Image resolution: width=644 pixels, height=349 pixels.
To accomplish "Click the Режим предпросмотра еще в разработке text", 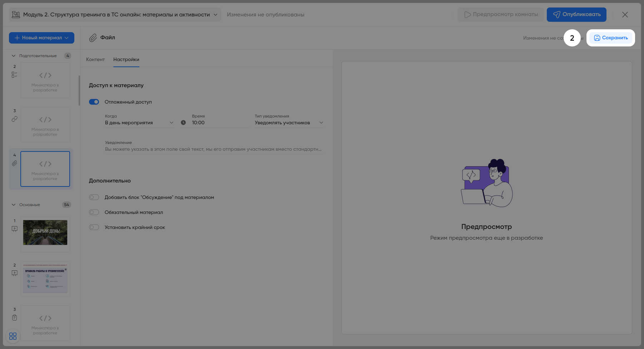I will point(486,238).
